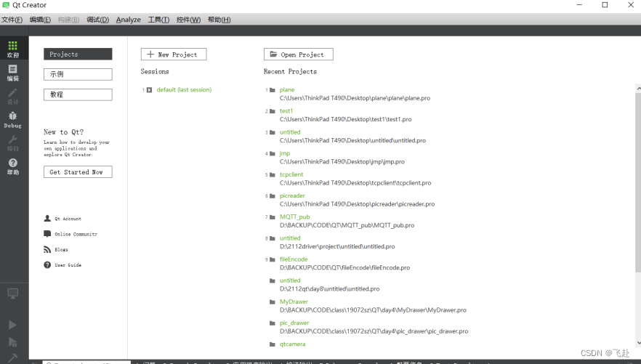Click folder icon next to MQTT_pub project
The height and width of the screenshot is (364, 641).
(273, 217)
